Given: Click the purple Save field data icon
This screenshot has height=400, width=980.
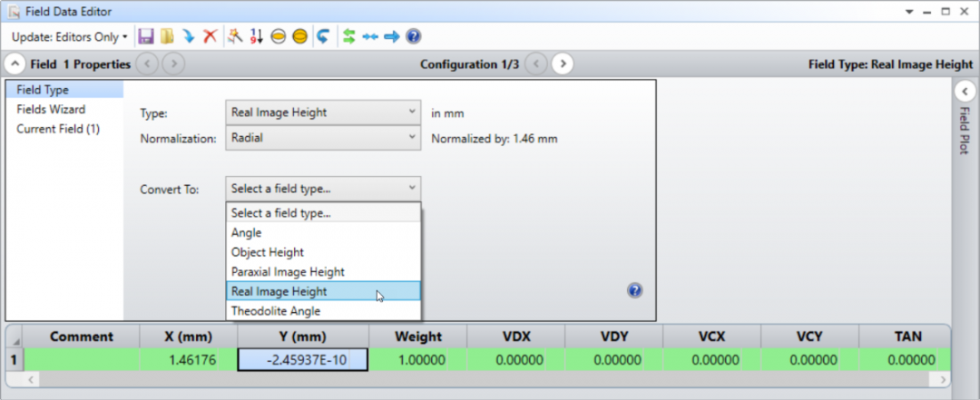Looking at the screenshot, I should (x=145, y=37).
